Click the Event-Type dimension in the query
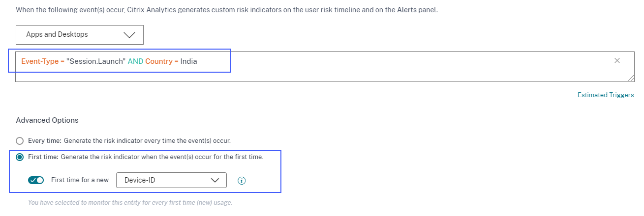Screen dimensions: 644x216 (x=40, y=61)
